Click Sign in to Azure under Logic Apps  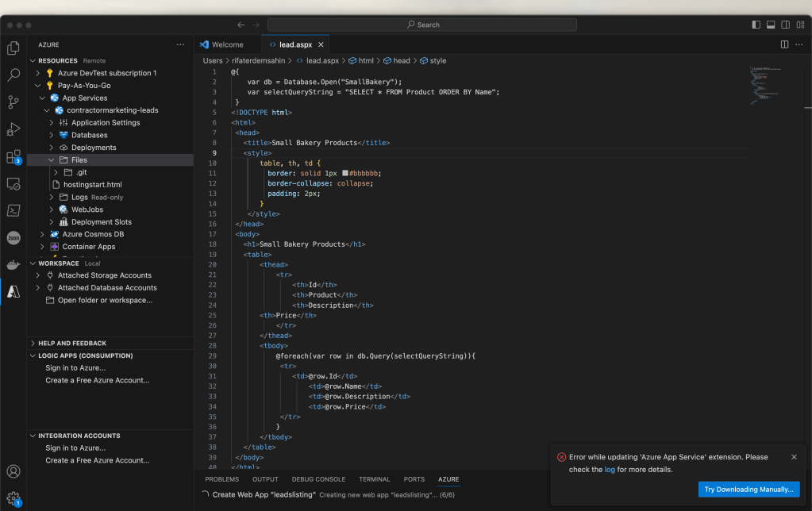[x=75, y=367]
